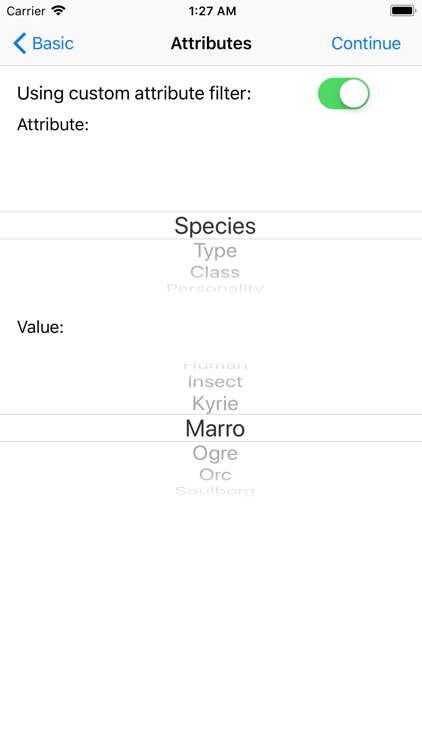Tap the selected Marro value row
Viewport: 422px width, 750px height.
point(211,428)
